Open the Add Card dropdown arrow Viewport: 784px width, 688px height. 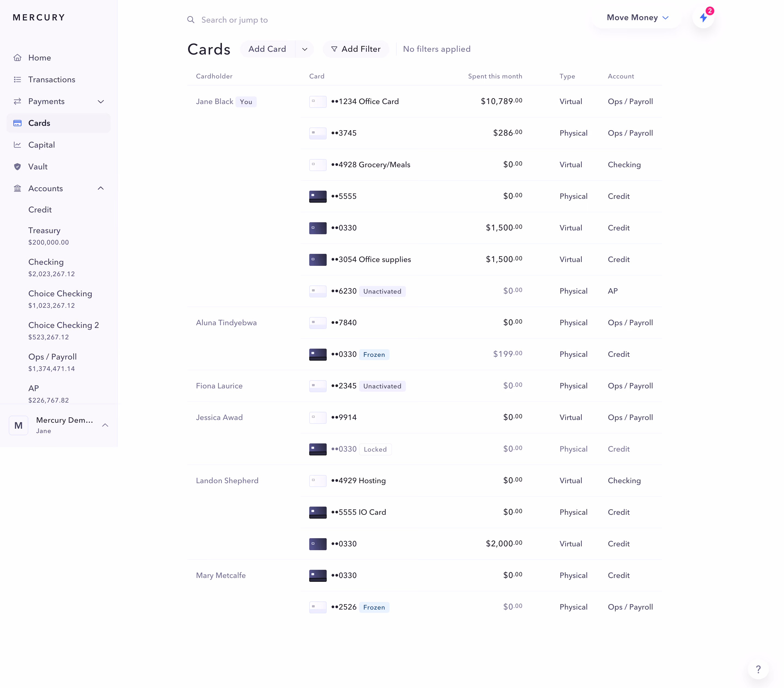click(x=305, y=49)
